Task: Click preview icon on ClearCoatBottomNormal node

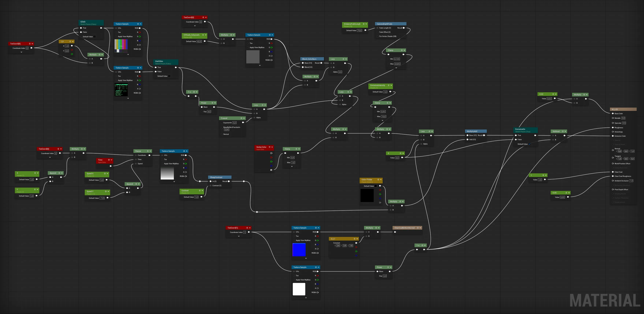Action: coord(418,228)
